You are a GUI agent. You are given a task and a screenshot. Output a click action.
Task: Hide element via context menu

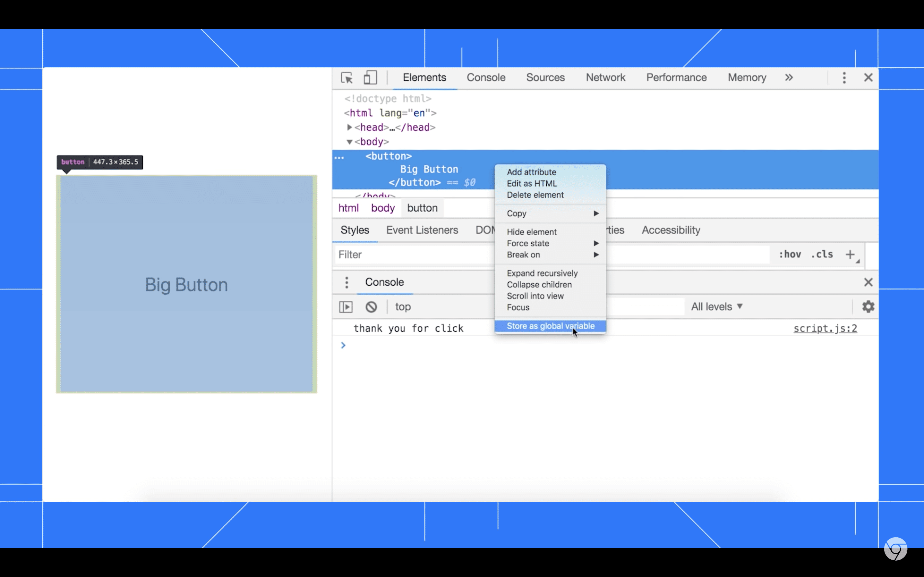[532, 231]
